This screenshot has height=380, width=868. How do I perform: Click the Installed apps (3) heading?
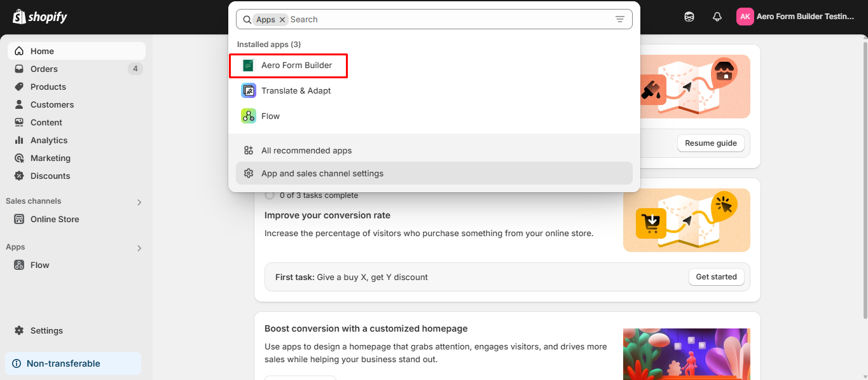point(269,44)
